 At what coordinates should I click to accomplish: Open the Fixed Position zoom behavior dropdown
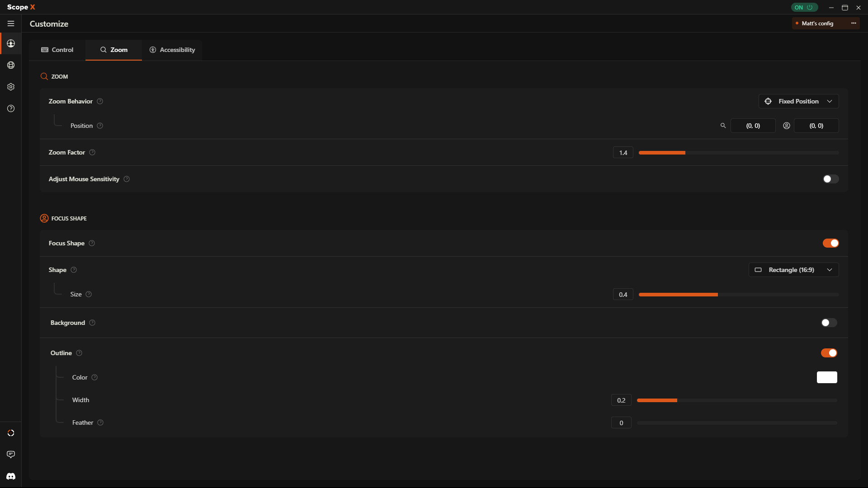pyautogui.click(x=798, y=101)
